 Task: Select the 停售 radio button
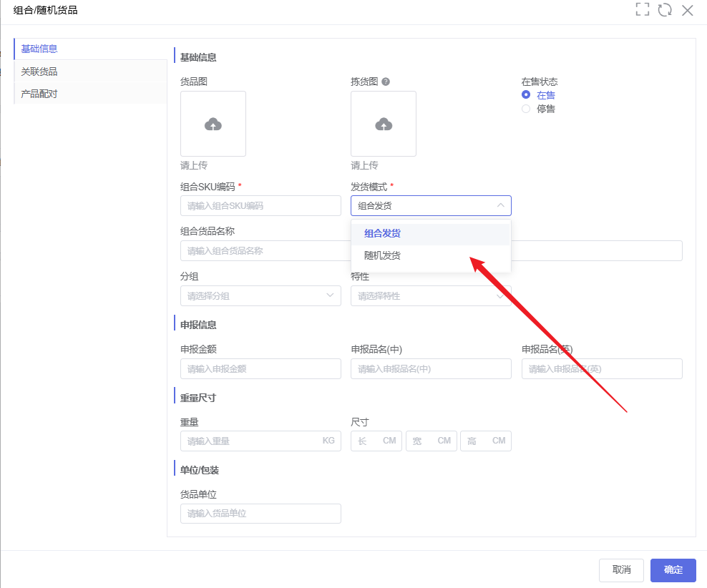click(x=526, y=109)
